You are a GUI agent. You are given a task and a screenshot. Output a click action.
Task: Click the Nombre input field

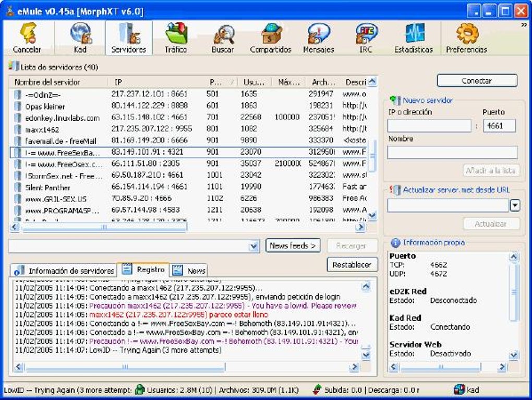[452, 152]
